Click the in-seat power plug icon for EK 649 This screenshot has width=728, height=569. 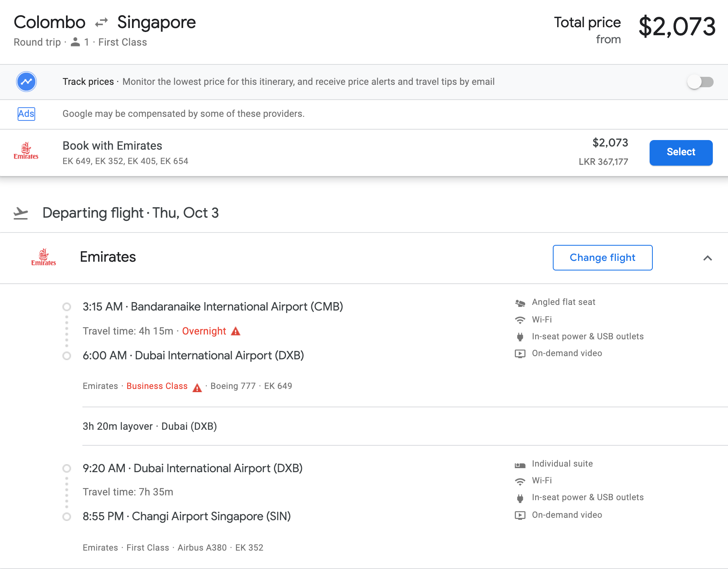(520, 337)
